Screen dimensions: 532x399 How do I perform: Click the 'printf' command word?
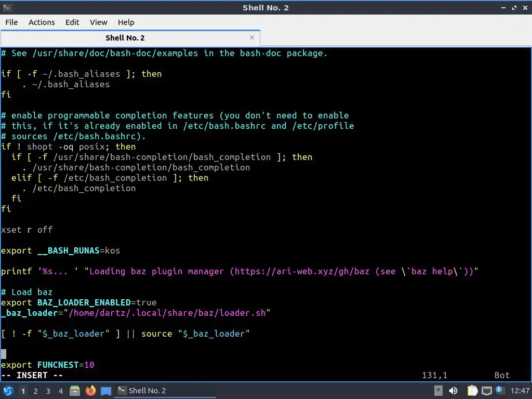click(16, 271)
